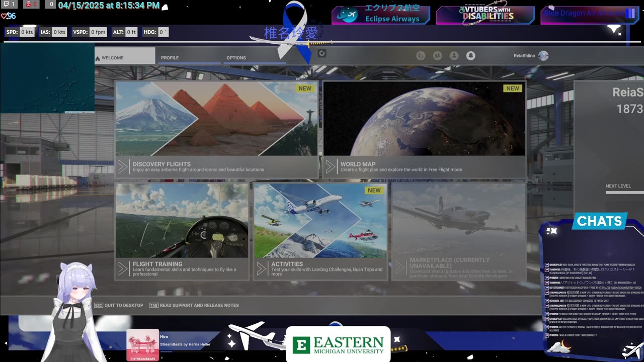
Task: Open the Welcome tab
Action: tap(125, 56)
